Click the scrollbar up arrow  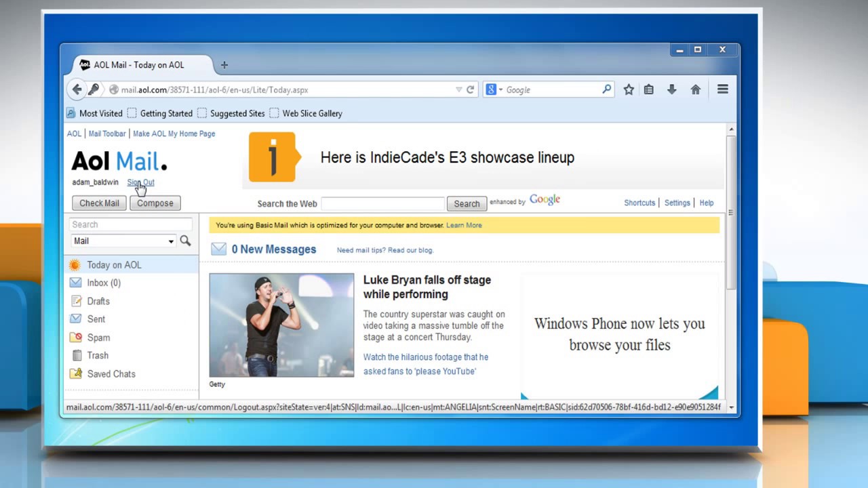tap(730, 129)
